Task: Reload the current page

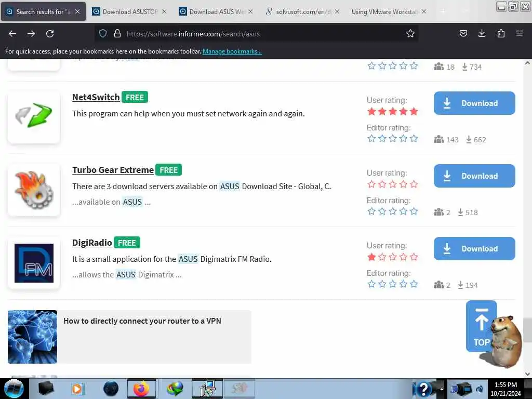Action: point(50,34)
